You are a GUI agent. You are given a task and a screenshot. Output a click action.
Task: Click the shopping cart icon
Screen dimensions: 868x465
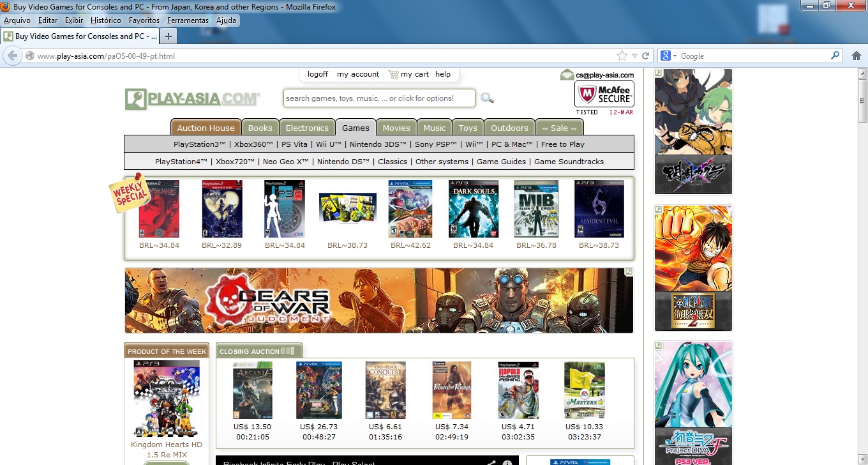coord(393,74)
